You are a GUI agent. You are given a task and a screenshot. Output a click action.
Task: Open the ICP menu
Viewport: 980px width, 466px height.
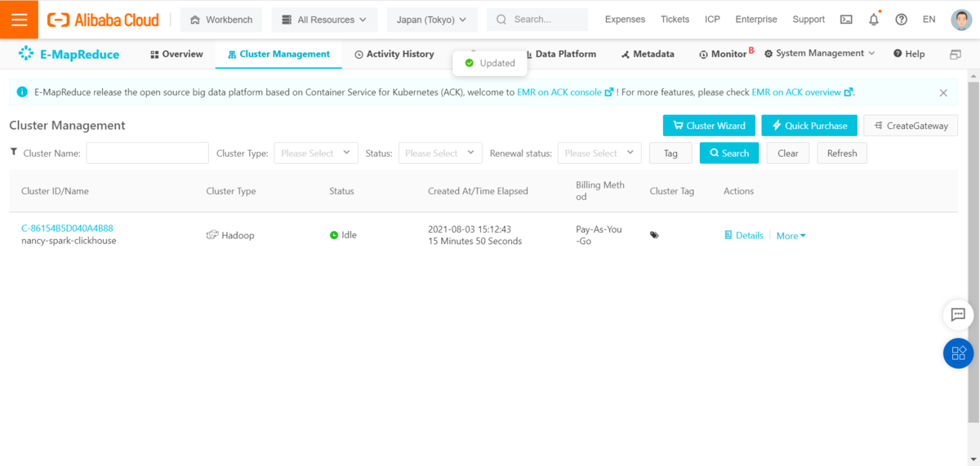point(712,20)
